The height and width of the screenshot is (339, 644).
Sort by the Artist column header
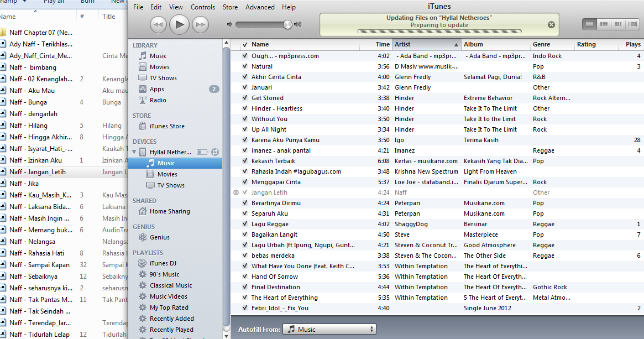point(426,44)
